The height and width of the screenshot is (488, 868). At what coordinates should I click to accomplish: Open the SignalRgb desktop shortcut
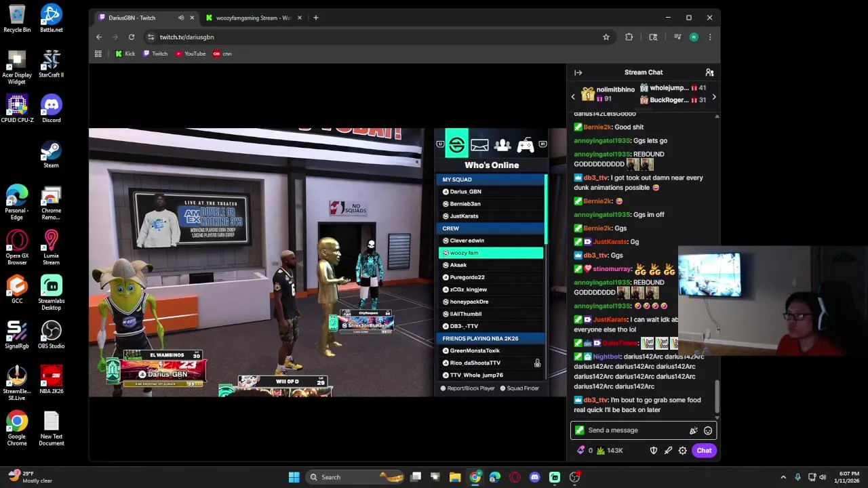[x=17, y=335]
